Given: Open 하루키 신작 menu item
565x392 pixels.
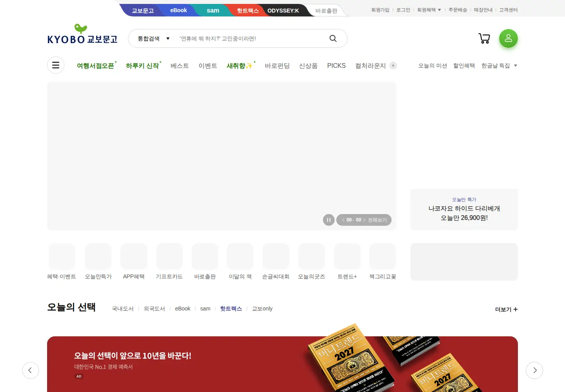Looking at the screenshot, I should click(142, 65).
